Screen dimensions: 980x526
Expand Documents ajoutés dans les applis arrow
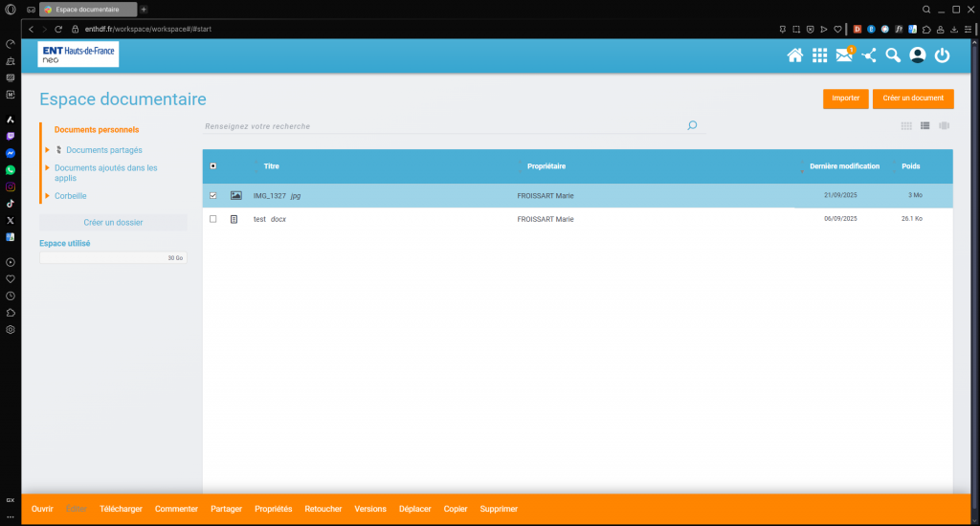[x=47, y=168]
